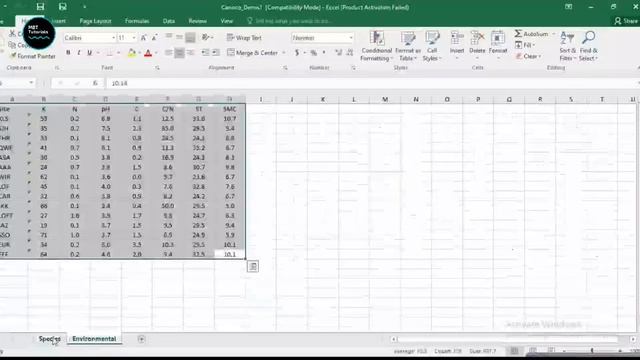The width and height of the screenshot is (640, 360).
Task: Click the Share button
Action: (627, 21)
